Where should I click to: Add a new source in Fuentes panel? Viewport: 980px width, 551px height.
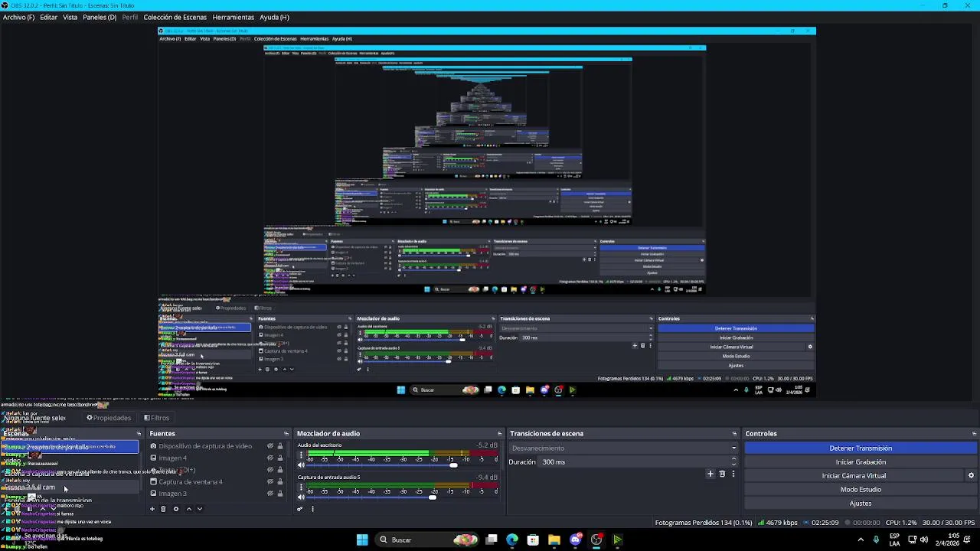pos(152,509)
